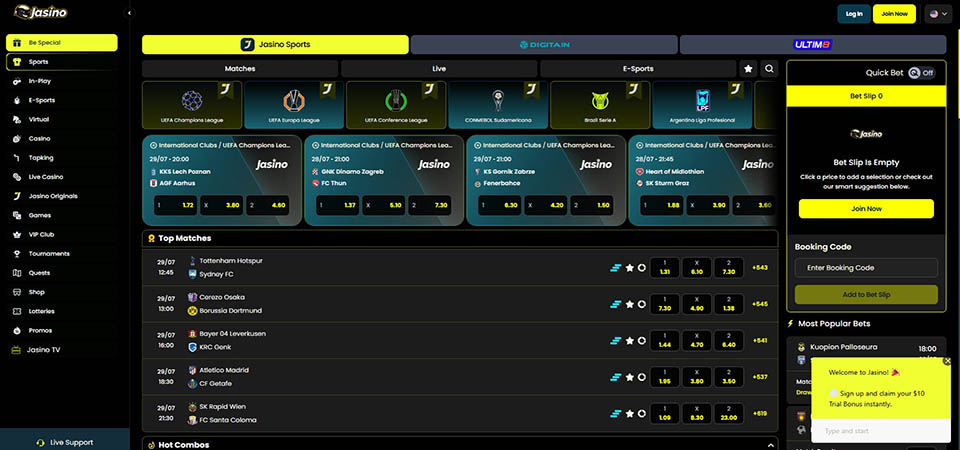This screenshot has width=960, height=450.
Task: Favorite the Bayer 04 Leverkusen match star
Action: click(629, 340)
